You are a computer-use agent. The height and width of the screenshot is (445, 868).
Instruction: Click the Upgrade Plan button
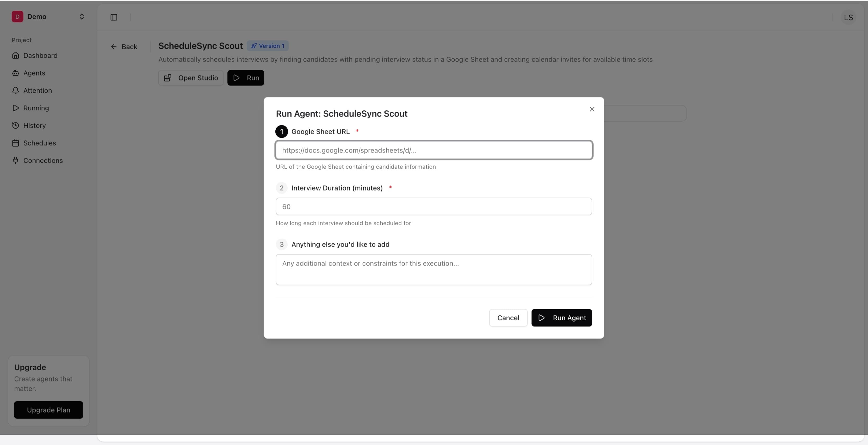tap(48, 410)
